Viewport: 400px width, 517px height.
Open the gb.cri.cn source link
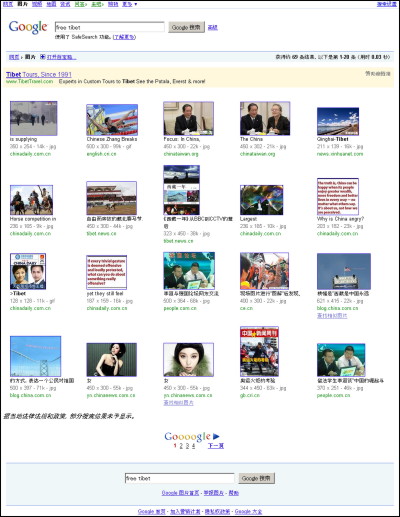pos(250,395)
